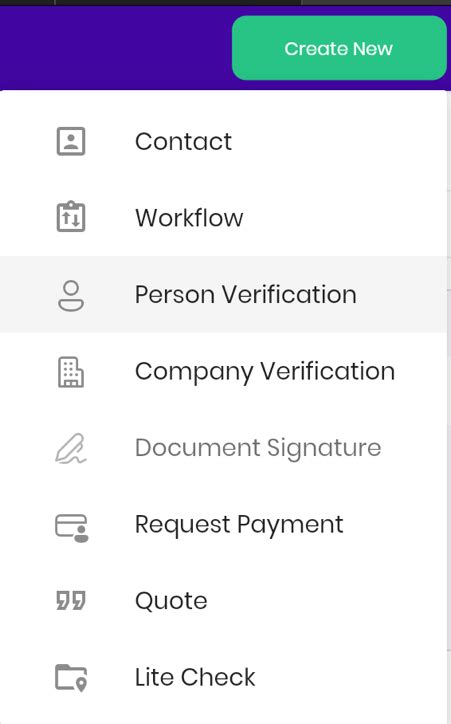Select Quote from the menu

tap(223, 601)
